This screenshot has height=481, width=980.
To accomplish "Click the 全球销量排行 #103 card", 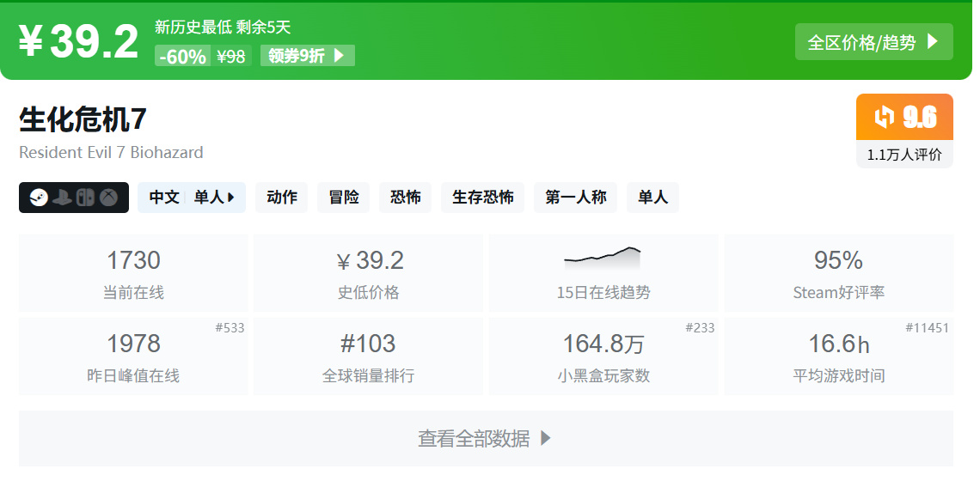I will [x=368, y=356].
